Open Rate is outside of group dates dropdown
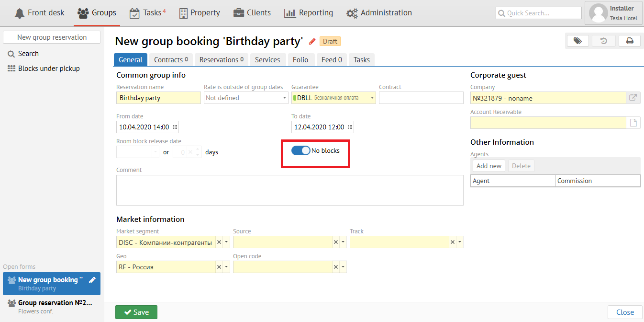The image size is (644, 322). click(x=285, y=98)
